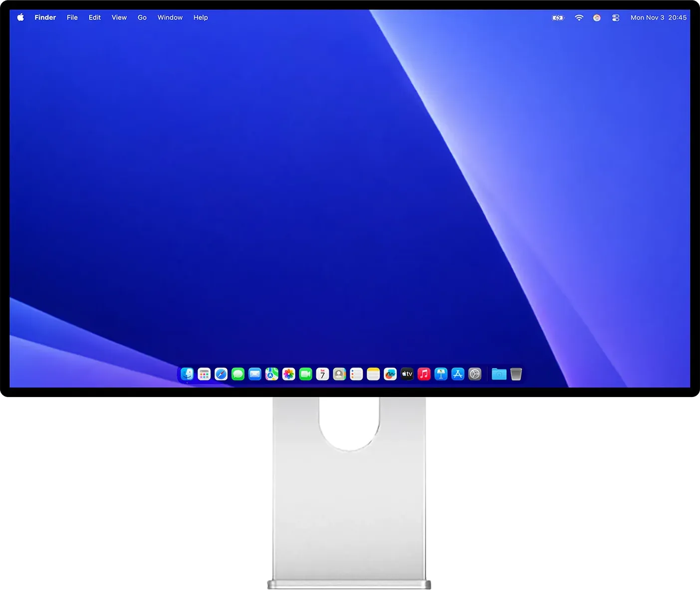700x590 pixels.
Task: Open the Edit menu
Action: 95,17
